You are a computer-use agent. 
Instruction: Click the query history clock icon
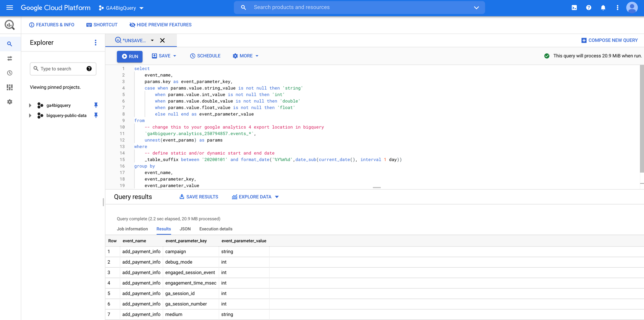click(10, 73)
